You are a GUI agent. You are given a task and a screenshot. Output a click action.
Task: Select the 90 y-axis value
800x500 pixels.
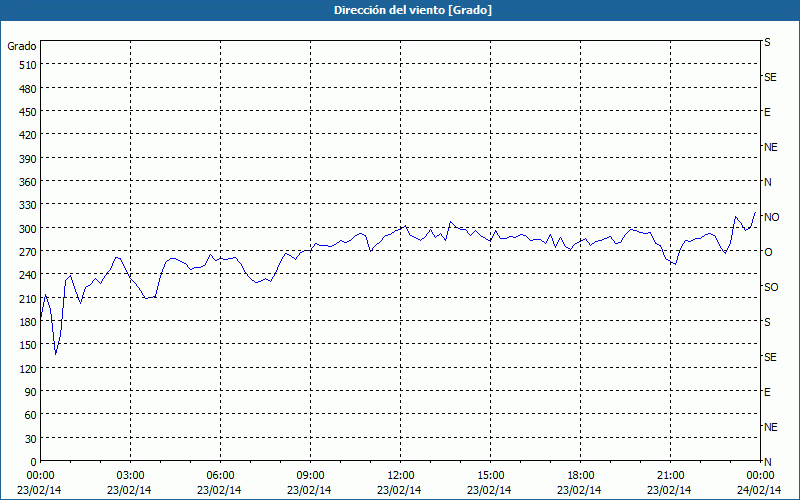(31, 392)
